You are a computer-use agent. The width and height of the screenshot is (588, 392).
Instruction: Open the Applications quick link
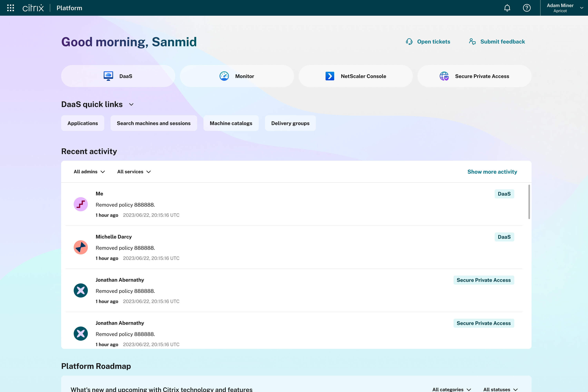(83, 123)
